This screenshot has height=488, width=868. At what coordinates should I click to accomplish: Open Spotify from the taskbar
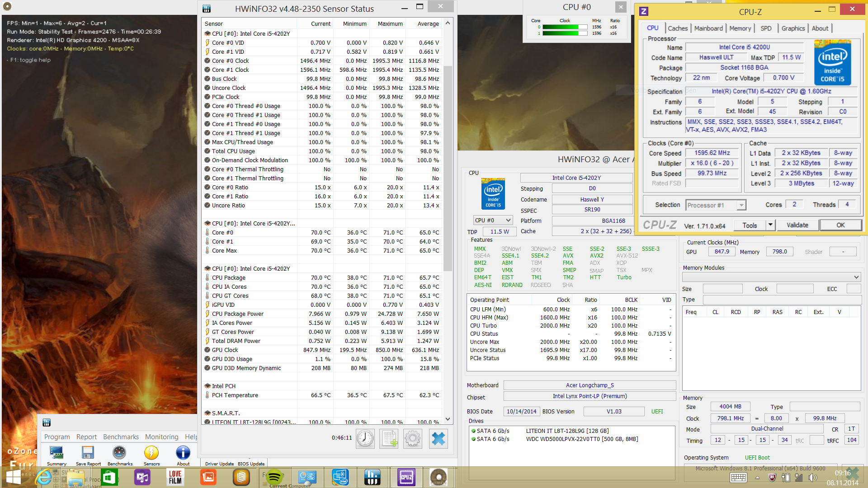[274, 477]
